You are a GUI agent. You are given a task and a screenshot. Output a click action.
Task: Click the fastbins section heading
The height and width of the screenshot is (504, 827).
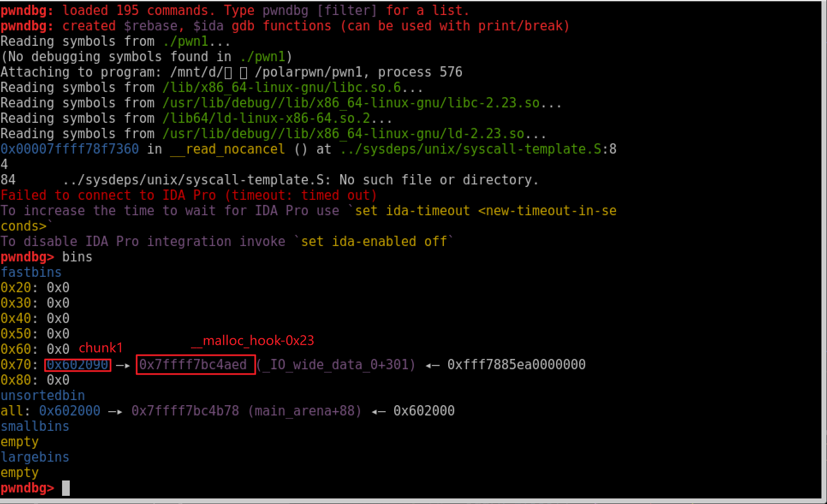pyautogui.click(x=31, y=272)
